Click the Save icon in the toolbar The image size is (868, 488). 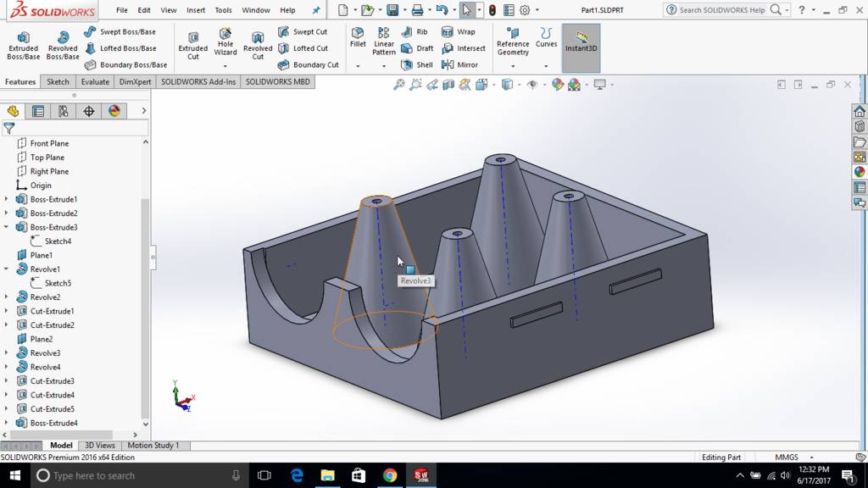coord(392,10)
